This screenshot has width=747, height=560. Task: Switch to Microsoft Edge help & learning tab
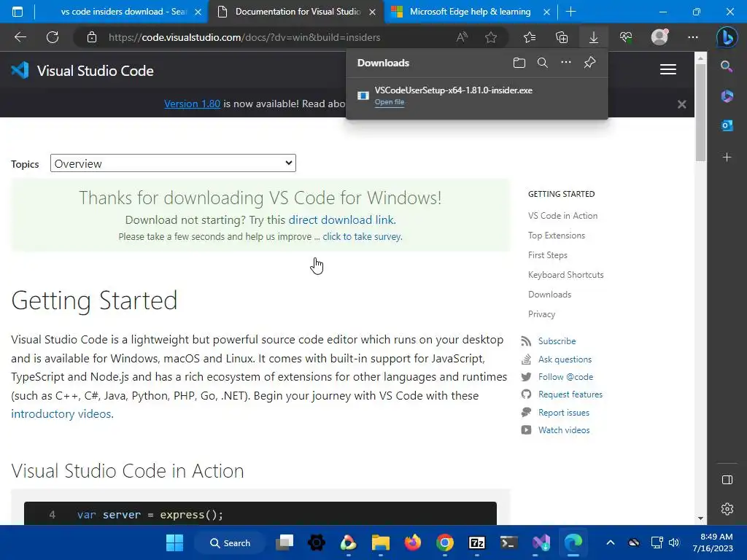pyautogui.click(x=471, y=12)
